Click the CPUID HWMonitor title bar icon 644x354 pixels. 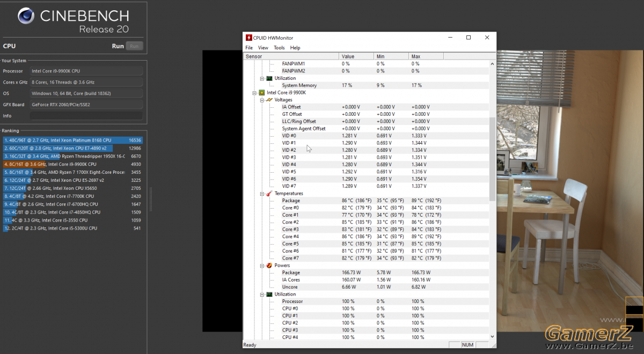[248, 38]
